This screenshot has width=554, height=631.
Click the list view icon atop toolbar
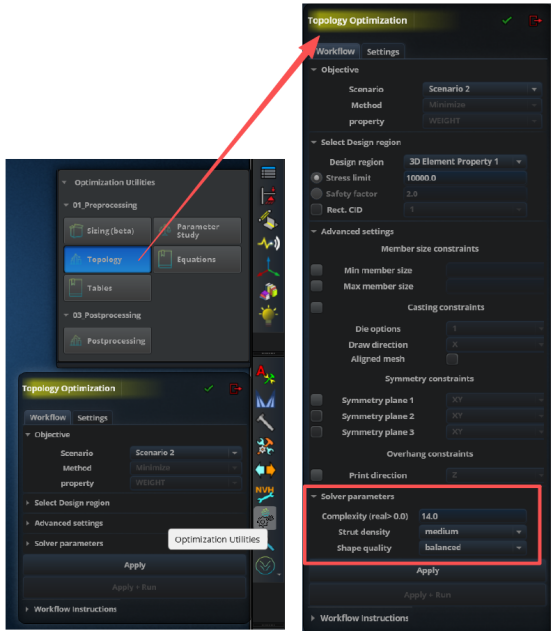(x=268, y=173)
